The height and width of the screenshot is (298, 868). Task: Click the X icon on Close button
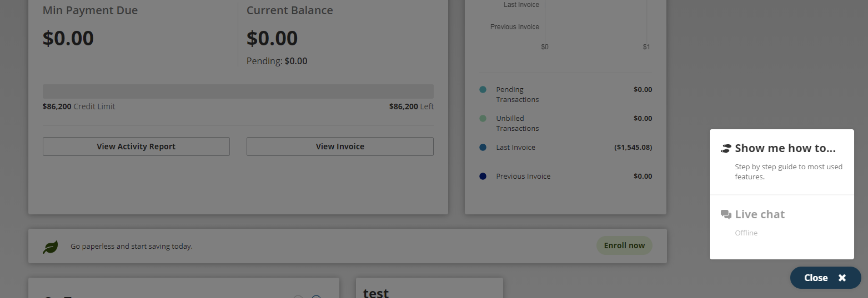(x=842, y=278)
